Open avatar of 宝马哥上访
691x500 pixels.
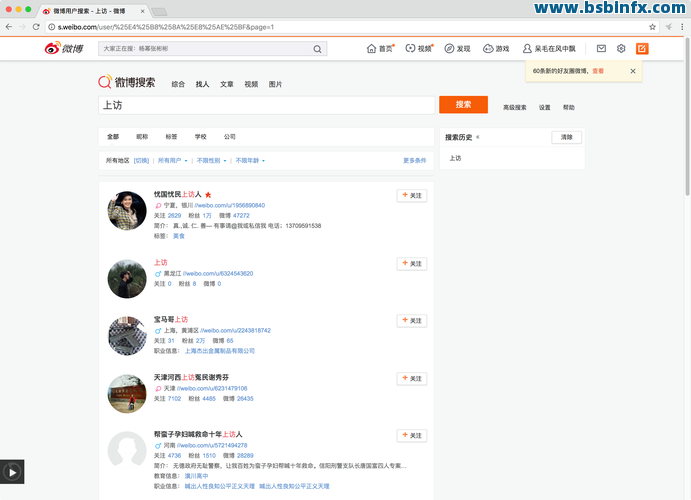pyautogui.click(x=127, y=336)
